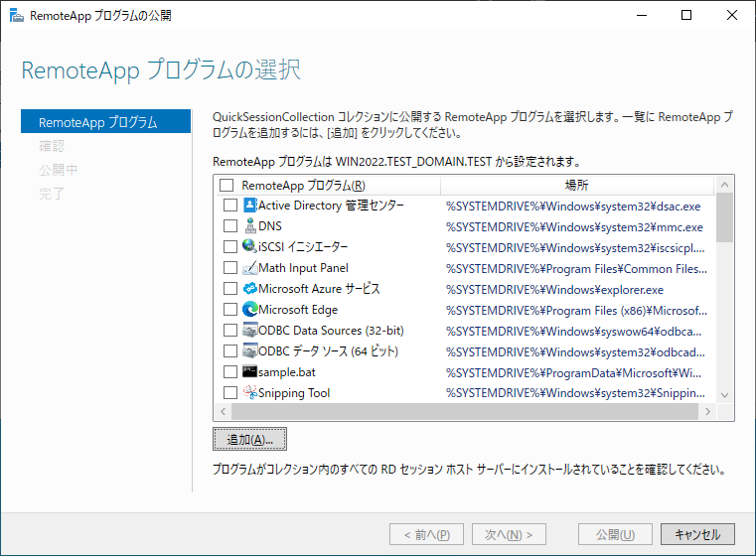Select the dsac.exe path cell
Image resolution: width=756 pixels, height=556 pixels.
tap(573, 207)
